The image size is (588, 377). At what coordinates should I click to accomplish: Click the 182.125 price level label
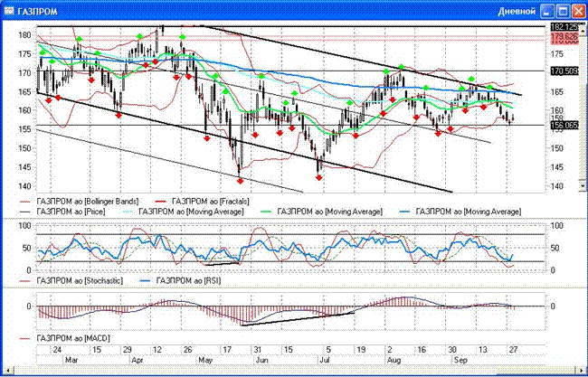pyautogui.click(x=564, y=27)
